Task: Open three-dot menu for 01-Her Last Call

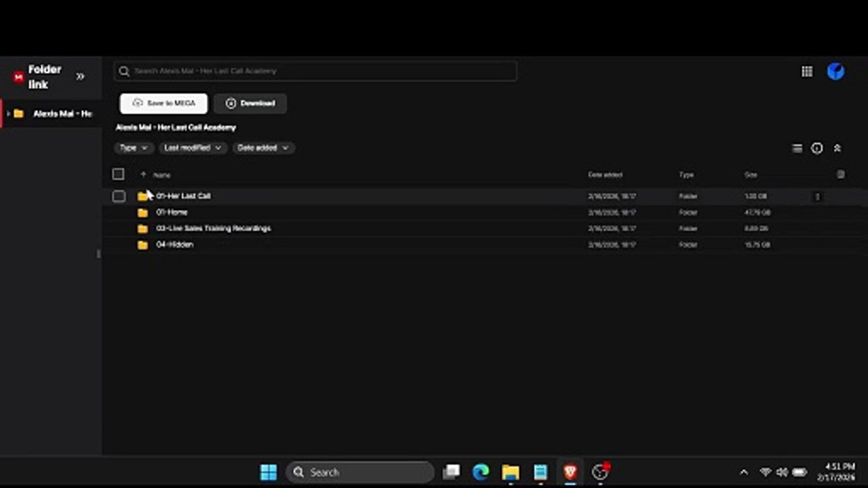Action: [817, 197]
